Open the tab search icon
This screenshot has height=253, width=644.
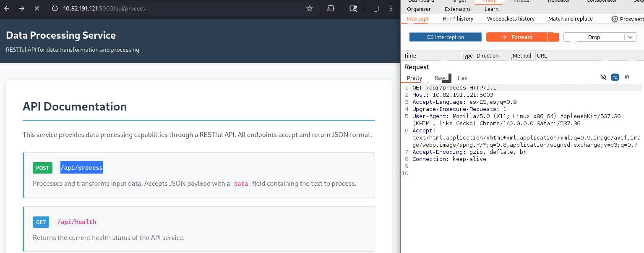point(353,8)
